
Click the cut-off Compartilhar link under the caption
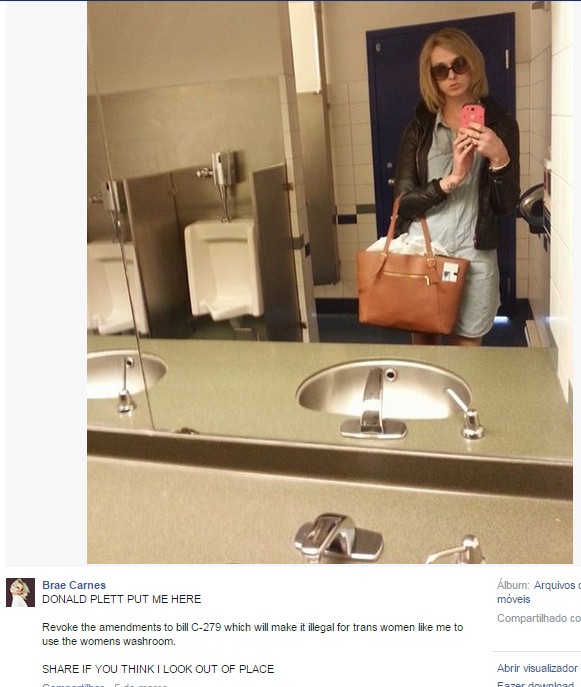pos(73,684)
